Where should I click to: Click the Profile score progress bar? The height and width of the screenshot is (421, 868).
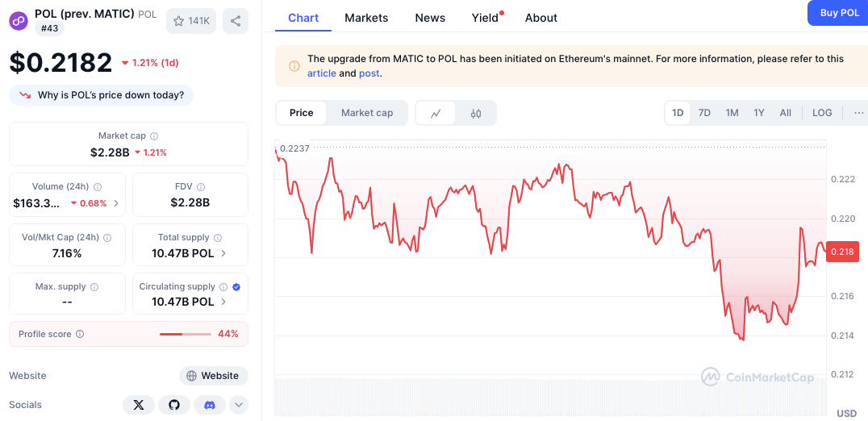coord(185,334)
